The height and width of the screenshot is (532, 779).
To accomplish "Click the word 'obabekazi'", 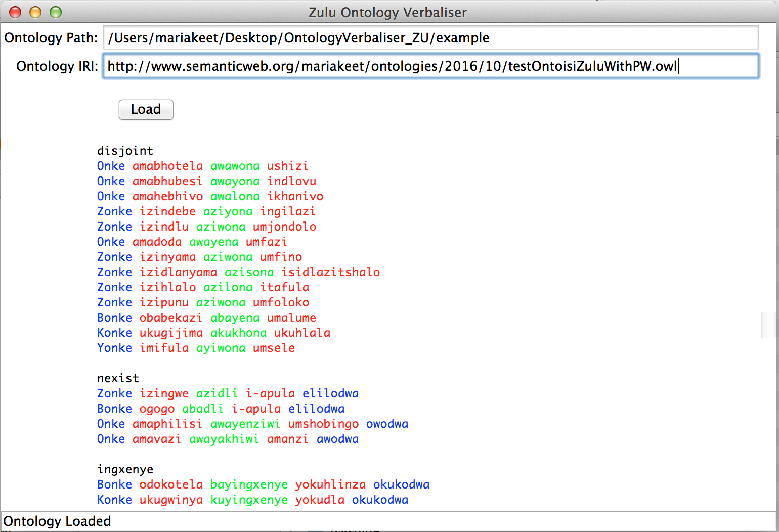I will point(170,318).
